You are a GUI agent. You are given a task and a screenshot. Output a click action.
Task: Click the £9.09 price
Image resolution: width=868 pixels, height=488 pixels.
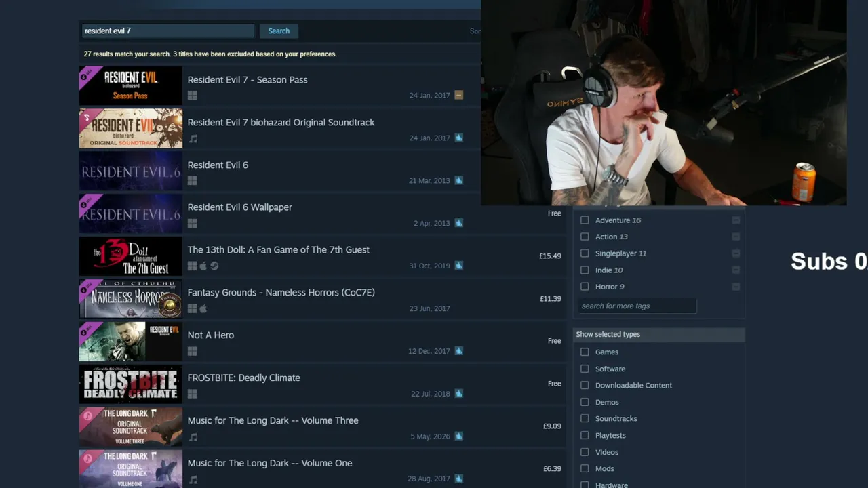(x=552, y=426)
